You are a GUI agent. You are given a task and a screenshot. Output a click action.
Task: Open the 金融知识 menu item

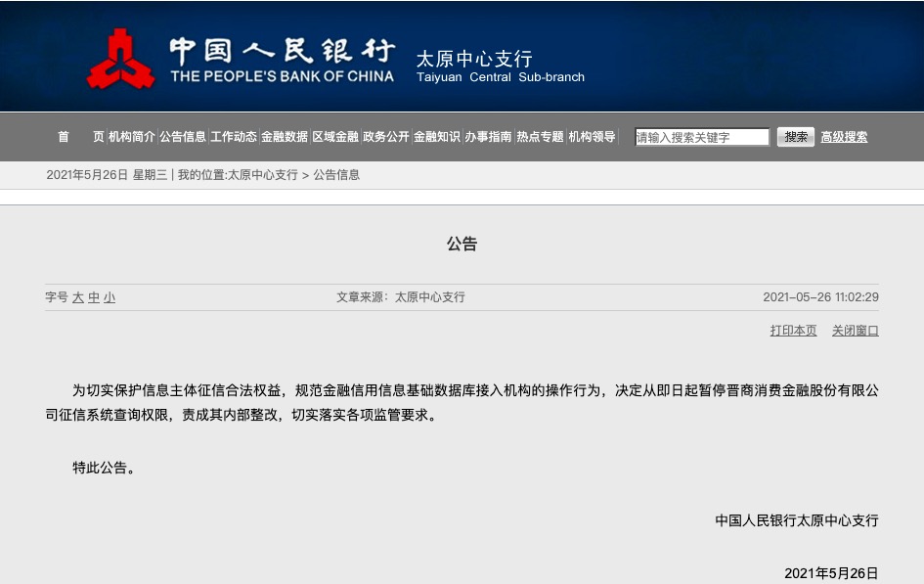[437, 137]
